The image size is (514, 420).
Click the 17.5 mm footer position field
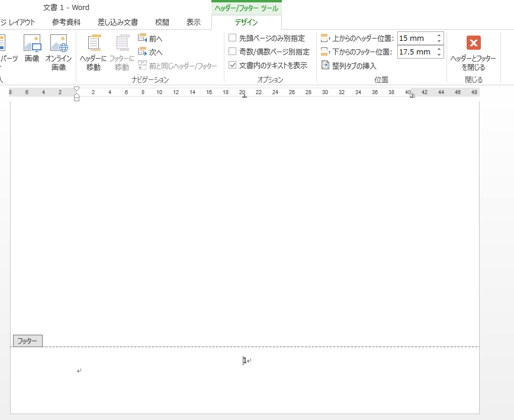click(416, 52)
